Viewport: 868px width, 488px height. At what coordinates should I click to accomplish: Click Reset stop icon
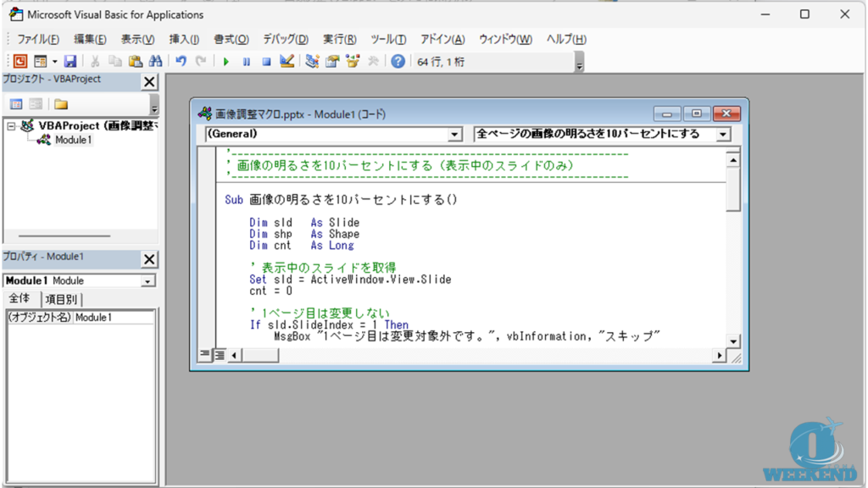pos(266,61)
